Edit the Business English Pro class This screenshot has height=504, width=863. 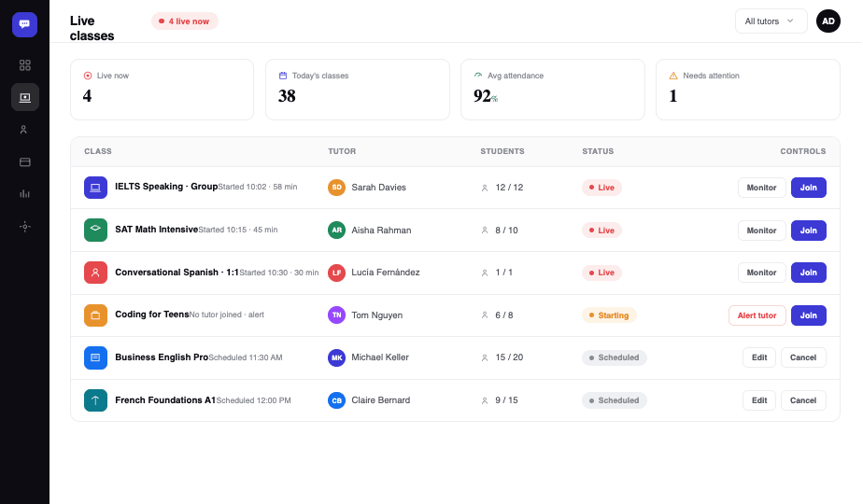pos(759,357)
